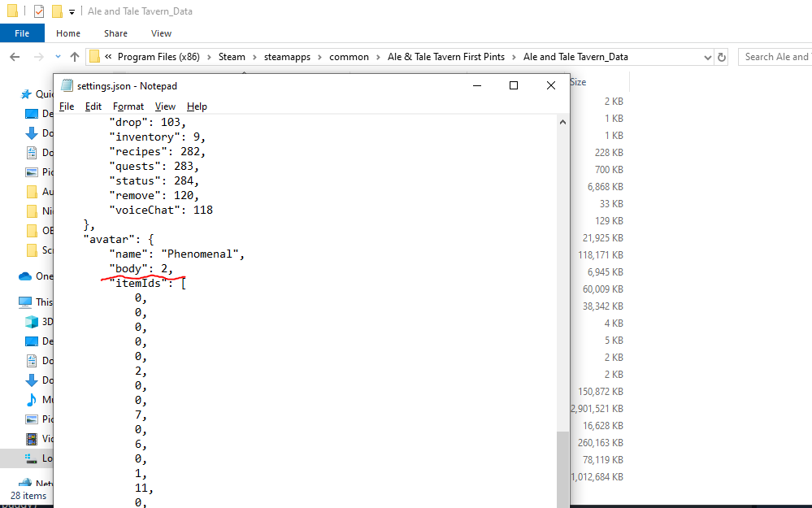
Task: Select blue Downloads arrow under Quick access
Action: (32, 133)
